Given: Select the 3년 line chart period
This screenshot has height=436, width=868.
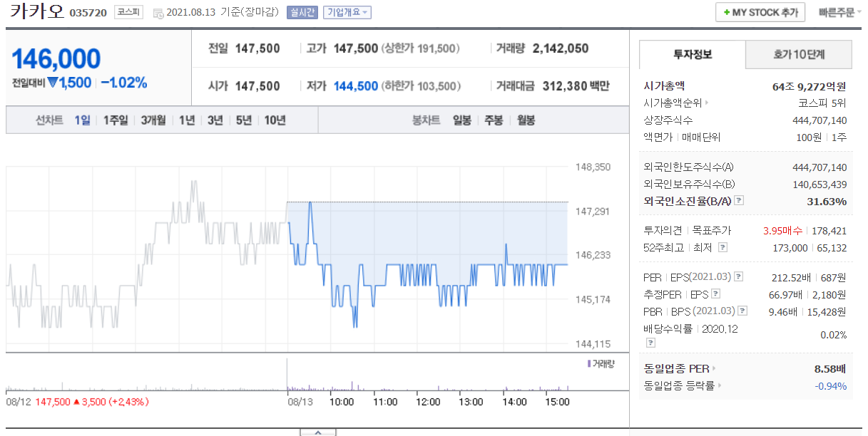Looking at the screenshot, I should [x=215, y=120].
